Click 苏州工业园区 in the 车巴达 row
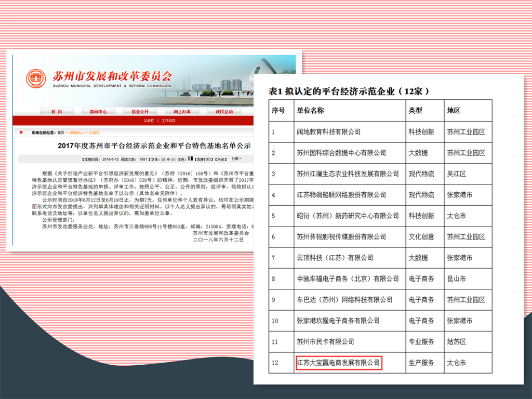Image resolution: width=532 pixels, height=399 pixels. (466, 300)
